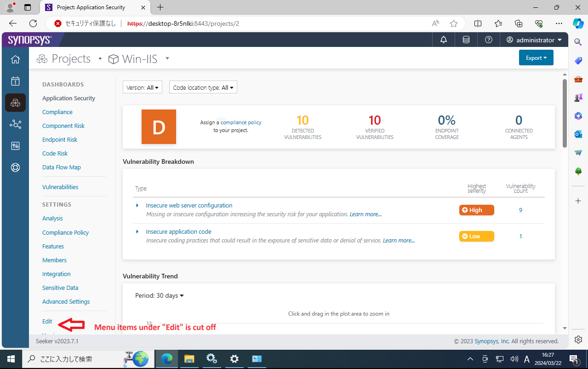Click the page vertical scrollbar thumb

click(565, 113)
